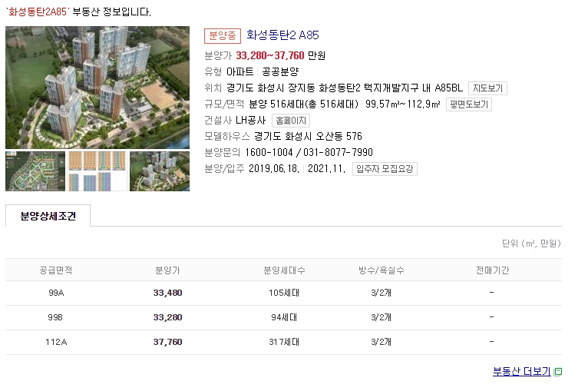Viewport: 588px width, 391px height.
Task: Click the '화성동탄2A85' red query text
Action: pyautogui.click(x=38, y=12)
